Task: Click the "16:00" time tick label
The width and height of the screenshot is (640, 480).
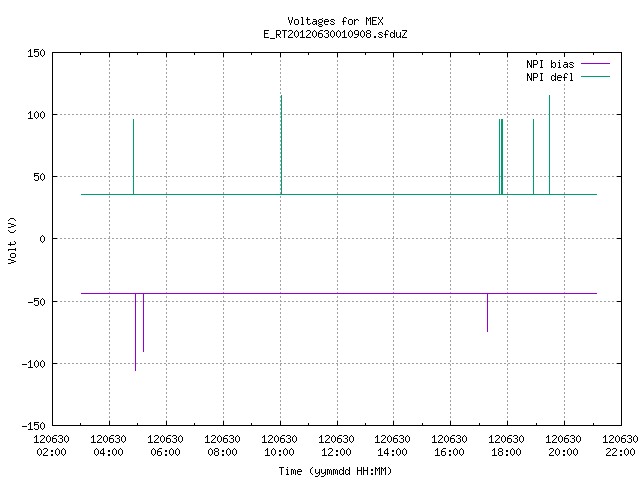Action: click(x=449, y=452)
